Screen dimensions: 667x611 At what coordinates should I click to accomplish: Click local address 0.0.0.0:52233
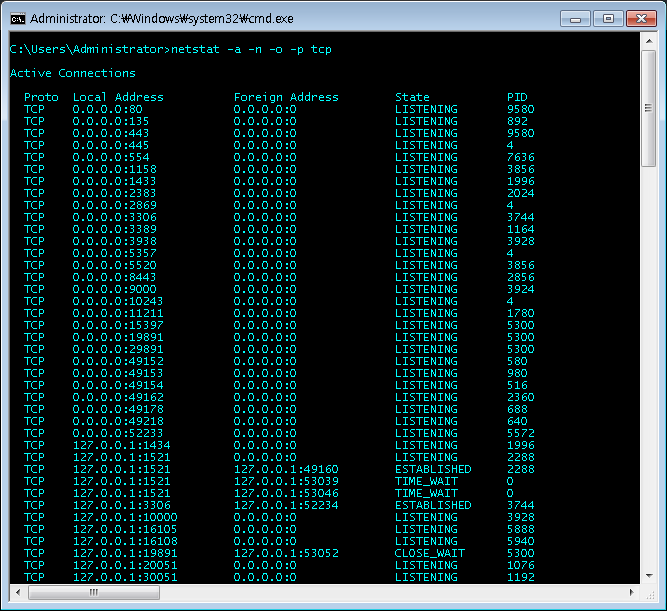118,433
